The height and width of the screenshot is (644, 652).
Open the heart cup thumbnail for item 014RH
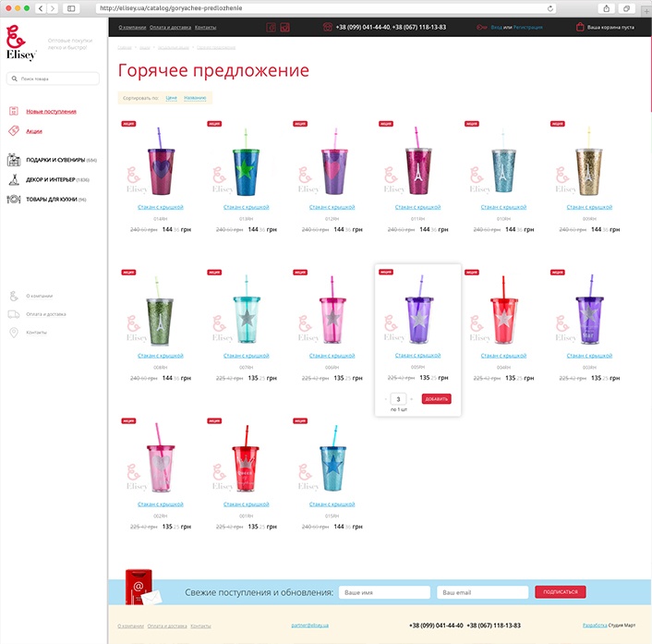pos(162,162)
